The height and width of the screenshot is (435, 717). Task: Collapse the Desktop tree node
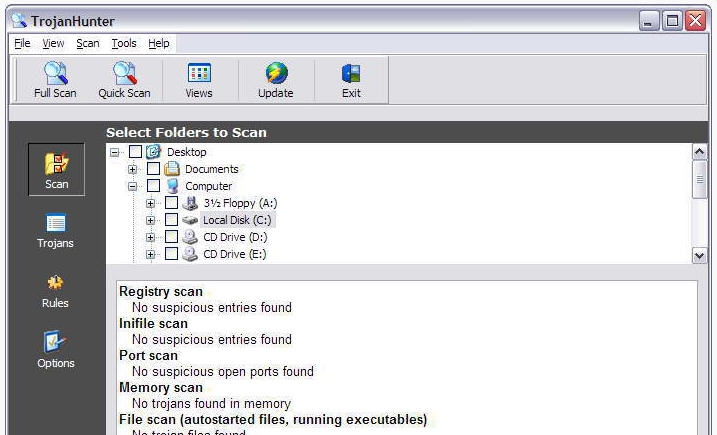click(x=114, y=152)
